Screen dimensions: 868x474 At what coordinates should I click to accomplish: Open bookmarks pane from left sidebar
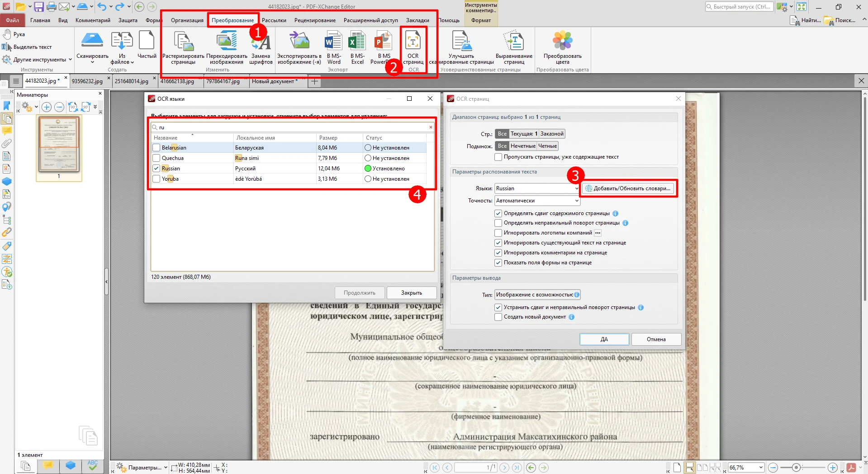7,106
